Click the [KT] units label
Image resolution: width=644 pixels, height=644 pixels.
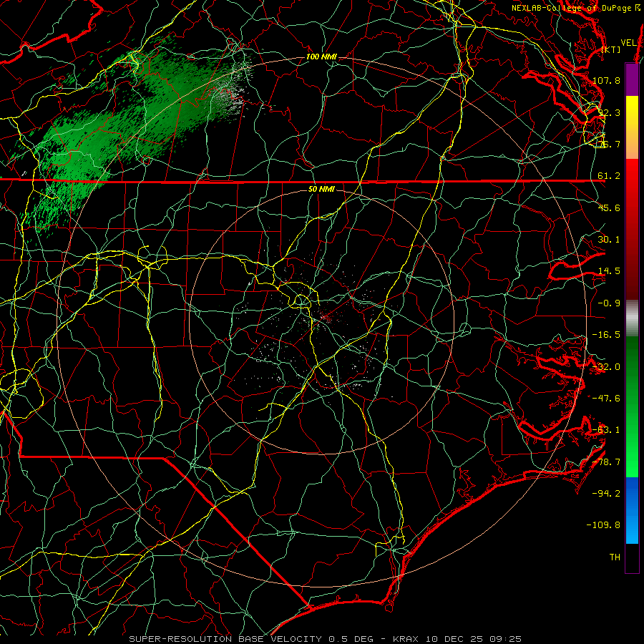pos(611,49)
